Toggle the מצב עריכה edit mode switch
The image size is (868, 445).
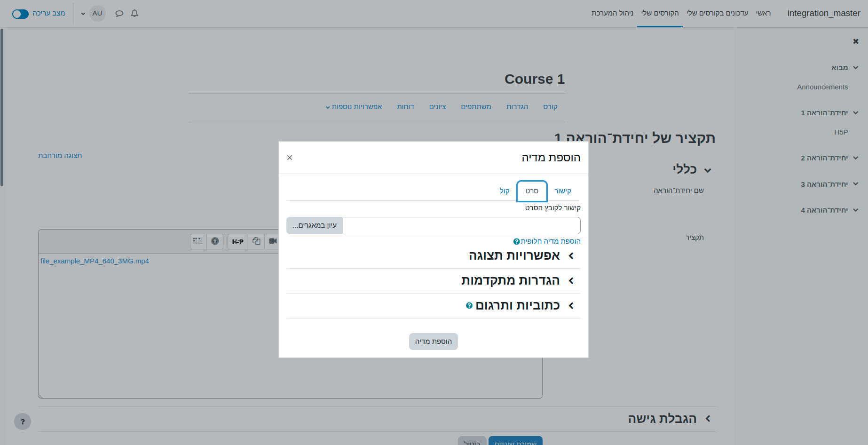(x=20, y=14)
